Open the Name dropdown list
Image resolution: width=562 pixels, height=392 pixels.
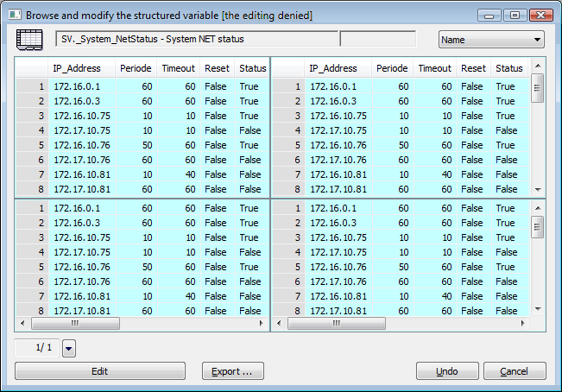coord(491,40)
